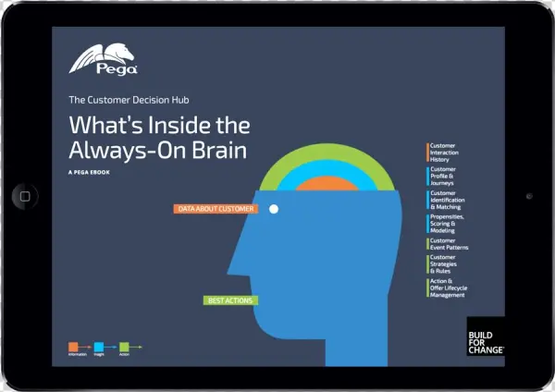Open Customer Event Patterns item
The image size is (555, 392).
(449, 244)
